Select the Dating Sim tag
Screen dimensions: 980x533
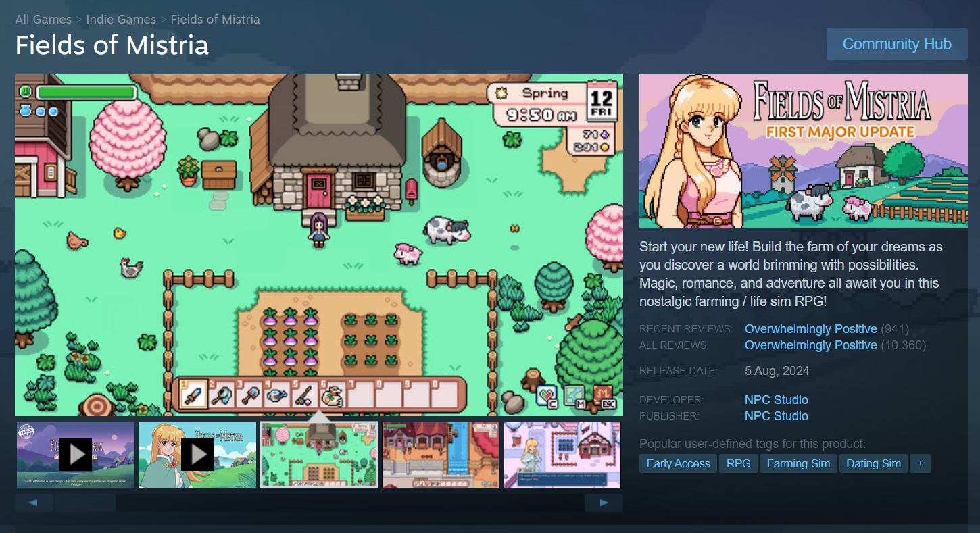tap(873, 463)
